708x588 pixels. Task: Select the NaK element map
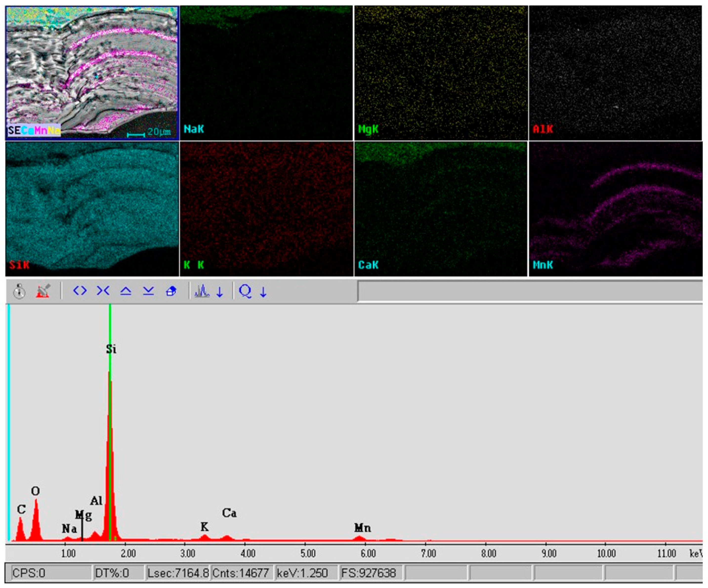point(266,73)
